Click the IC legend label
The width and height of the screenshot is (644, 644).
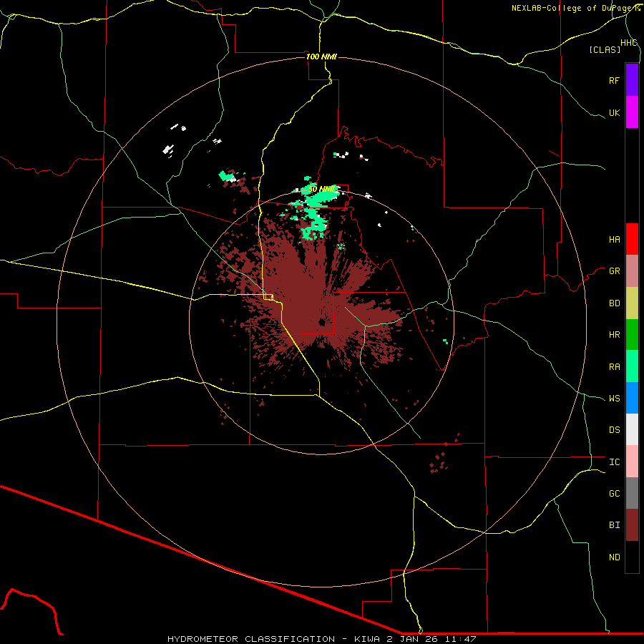(614, 462)
